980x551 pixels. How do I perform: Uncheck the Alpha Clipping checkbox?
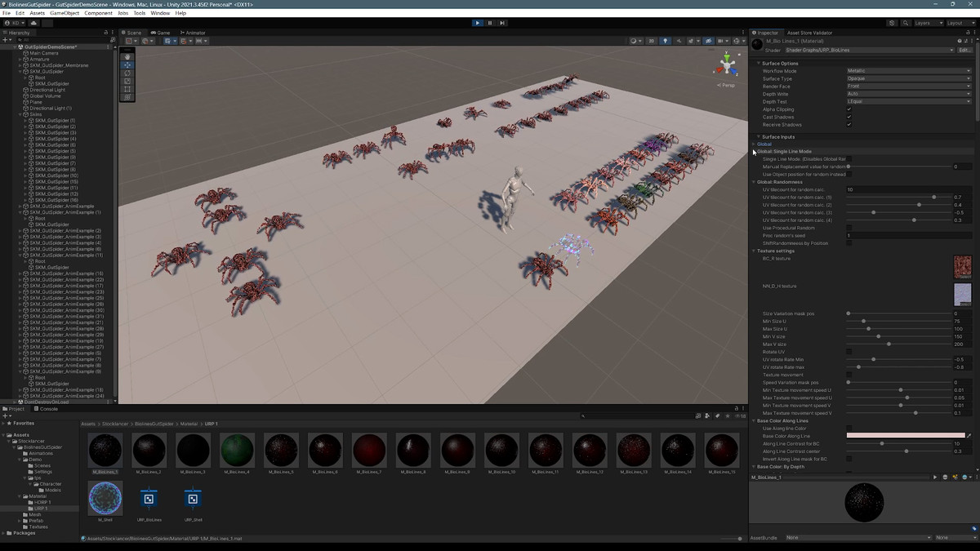(x=849, y=109)
